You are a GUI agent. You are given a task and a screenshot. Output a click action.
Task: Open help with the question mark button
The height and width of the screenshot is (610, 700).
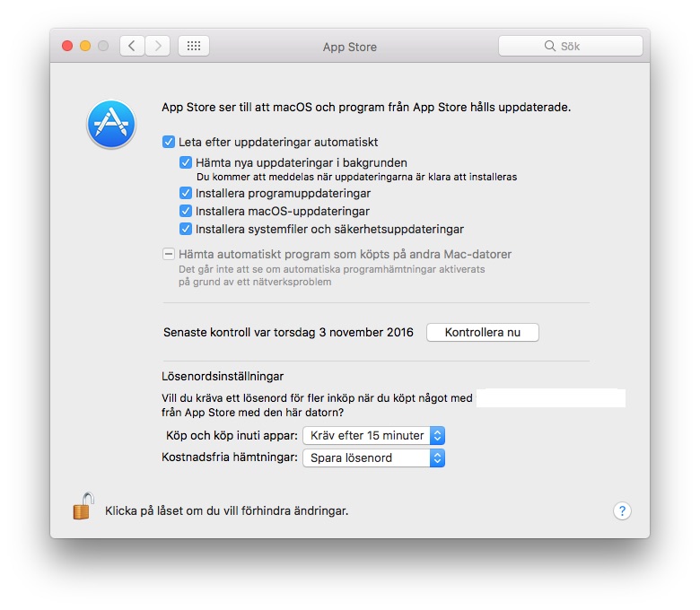pos(622,511)
